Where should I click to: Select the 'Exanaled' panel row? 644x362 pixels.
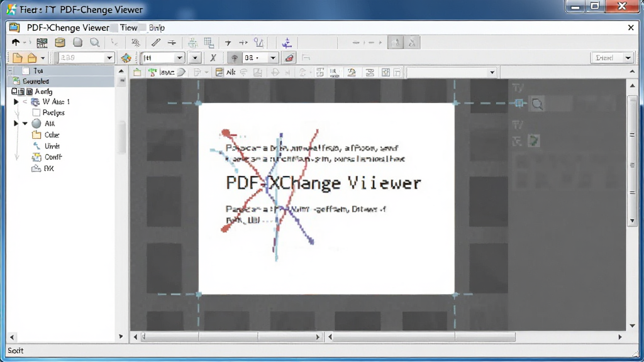[x=61, y=81]
